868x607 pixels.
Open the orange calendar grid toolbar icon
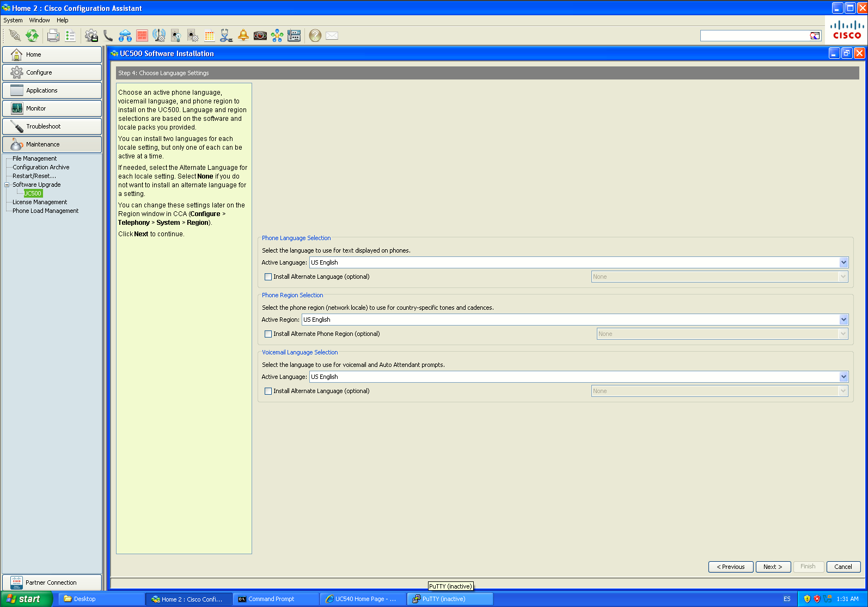[x=210, y=35]
